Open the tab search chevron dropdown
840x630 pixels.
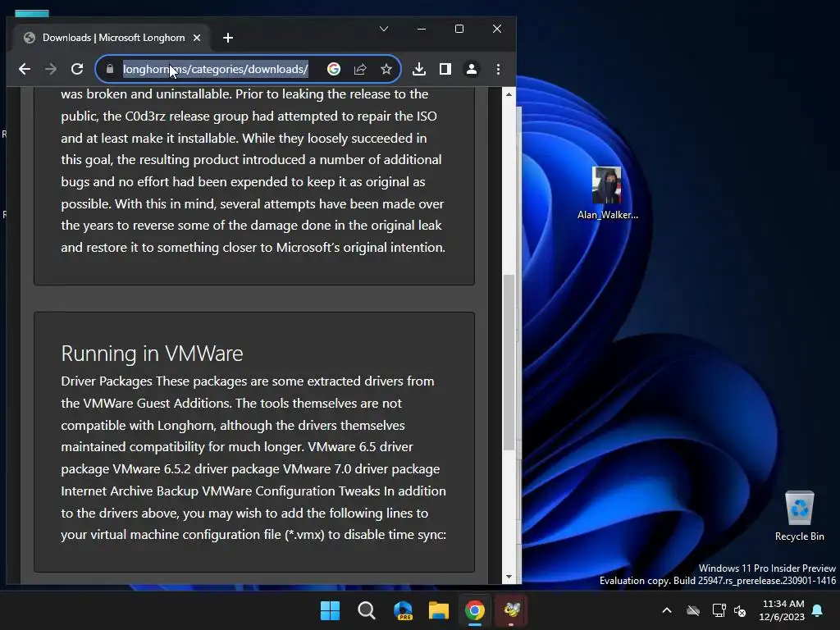tap(384, 29)
